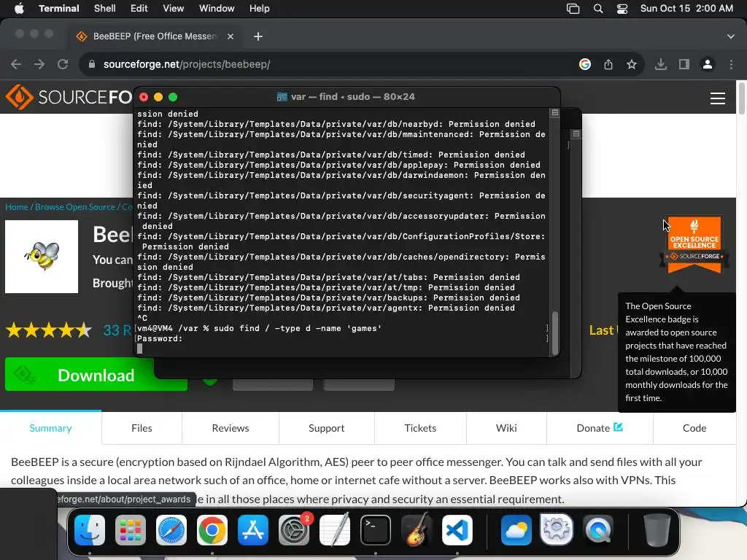Open Launchpad from the dock
Viewport: 747px width, 560px height.
[x=130, y=530]
